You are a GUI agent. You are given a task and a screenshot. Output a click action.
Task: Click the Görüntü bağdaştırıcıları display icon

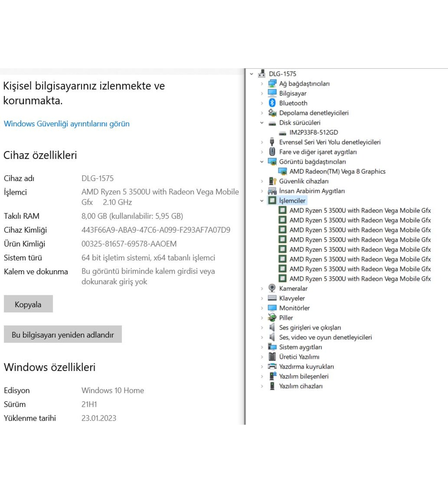(x=272, y=161)
